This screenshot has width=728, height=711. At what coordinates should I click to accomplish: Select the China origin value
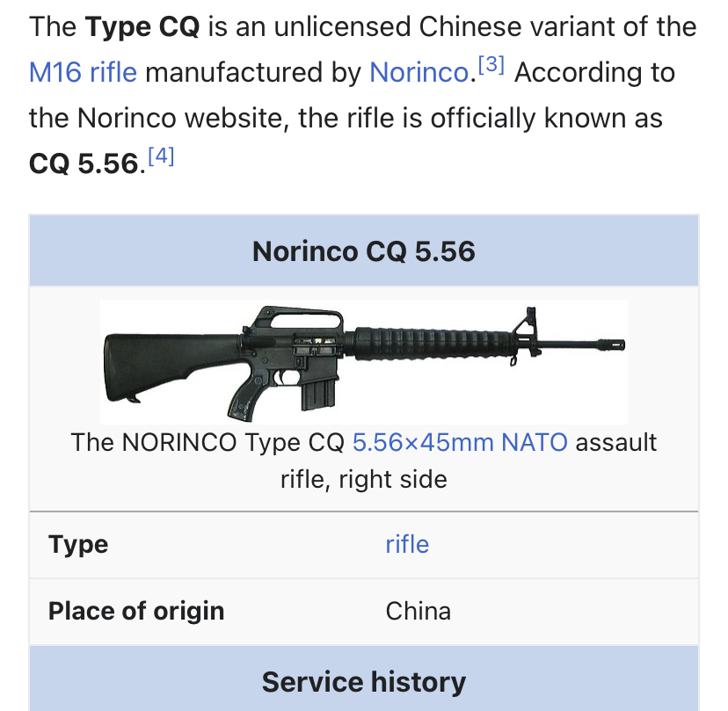click(x=418, y=611)
